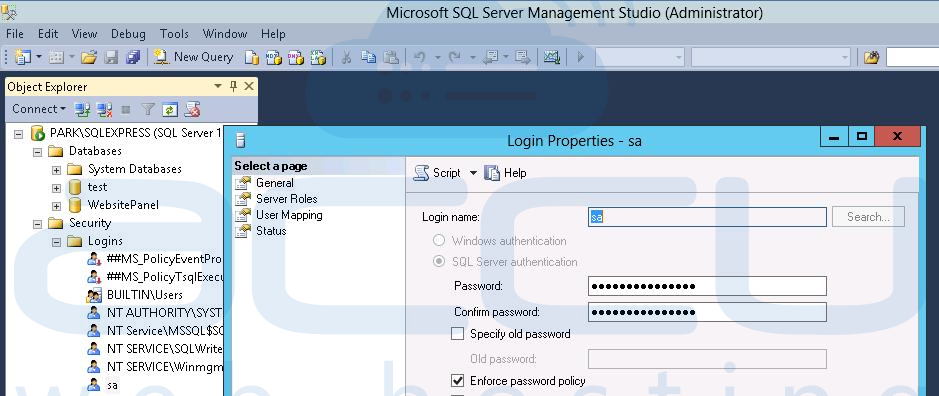Click the Add New Item toolbar icon
Image resolution: width=939 pixels, height=396 pixels.
point(56,58)
